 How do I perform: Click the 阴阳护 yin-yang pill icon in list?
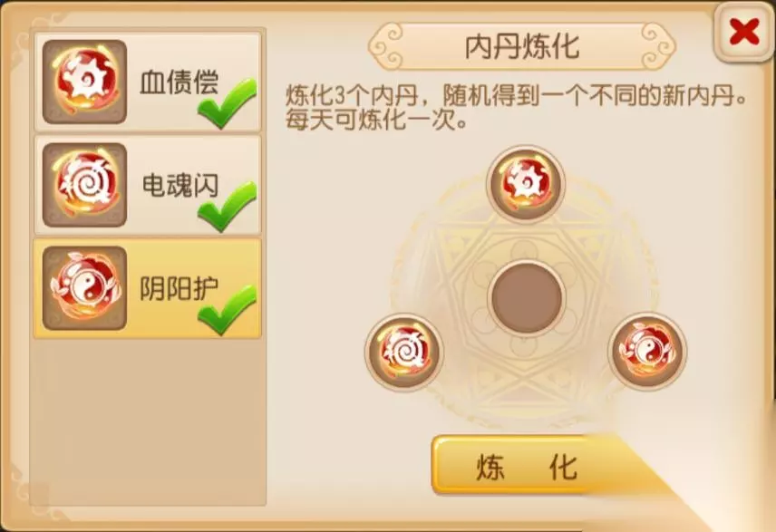(x=84, y=288)
